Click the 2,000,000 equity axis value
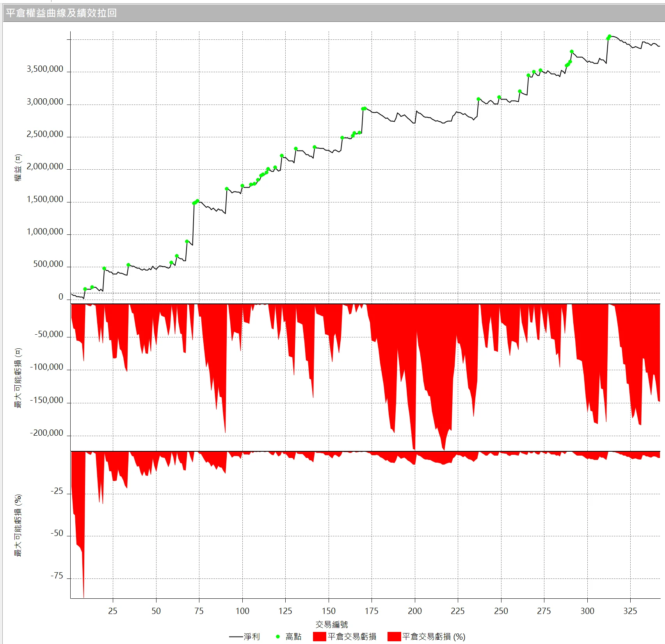 (45, 167)
